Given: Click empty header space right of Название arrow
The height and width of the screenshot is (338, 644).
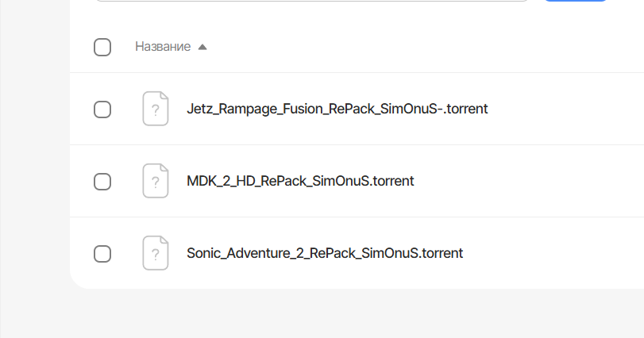Looking at the screenshot, I should click(x=397, y=47).
